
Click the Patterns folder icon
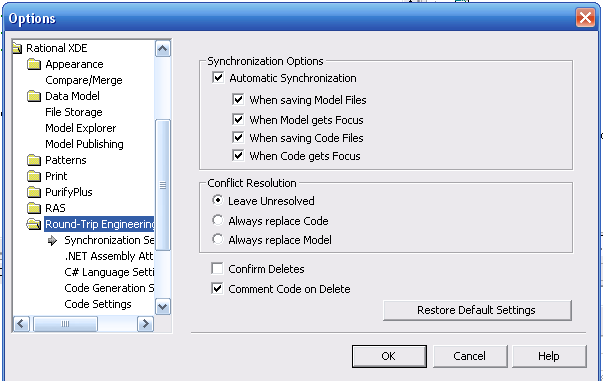pyautogui.click(x=34, y=160)
